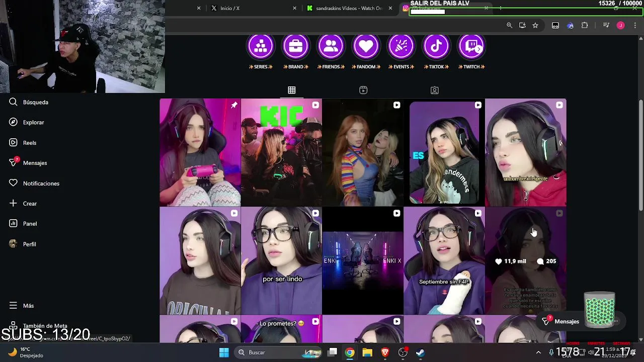Bookmark this page with the star icon
The height and width of the screenshot is (362, 644).
click(535, 25)
